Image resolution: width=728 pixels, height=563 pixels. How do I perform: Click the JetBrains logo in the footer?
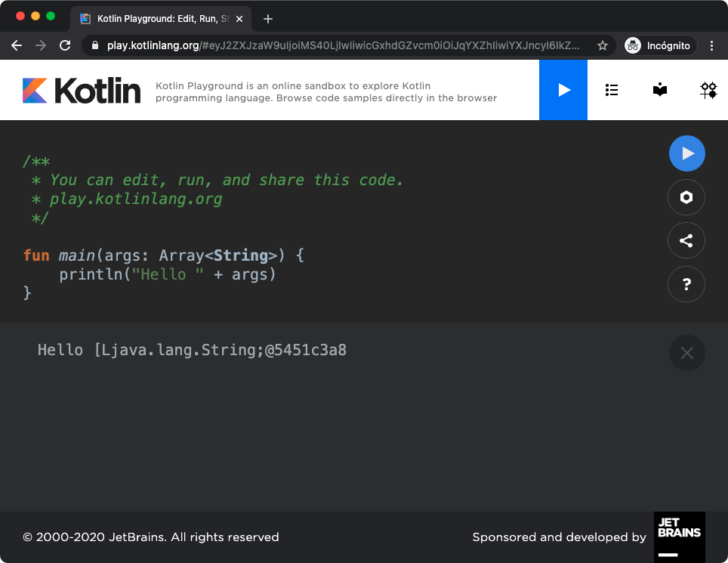pyautogui.click(x=679, y=537)
